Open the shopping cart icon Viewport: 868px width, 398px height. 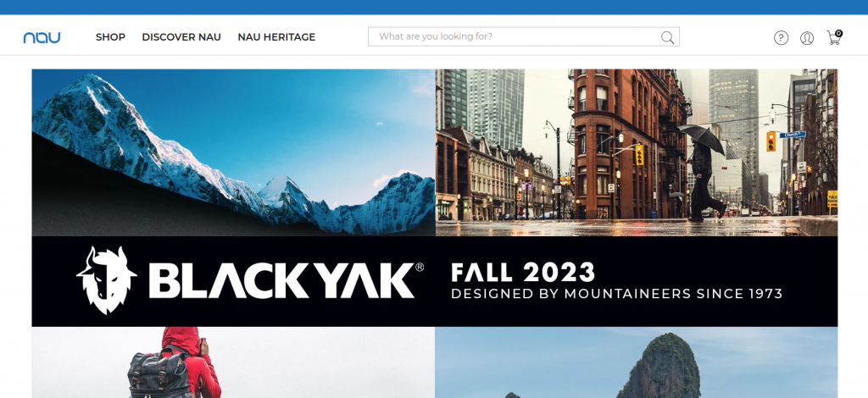(x=832, y=38)
